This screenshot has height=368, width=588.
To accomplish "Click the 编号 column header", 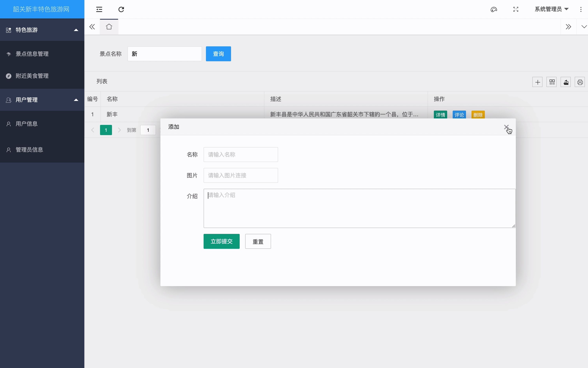I will 92,99.
